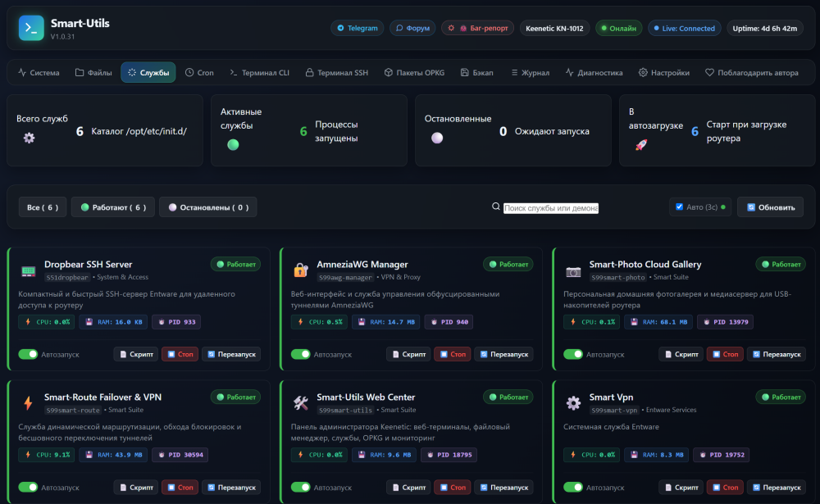Open the Баг-репорт link

tap(478, 28)
